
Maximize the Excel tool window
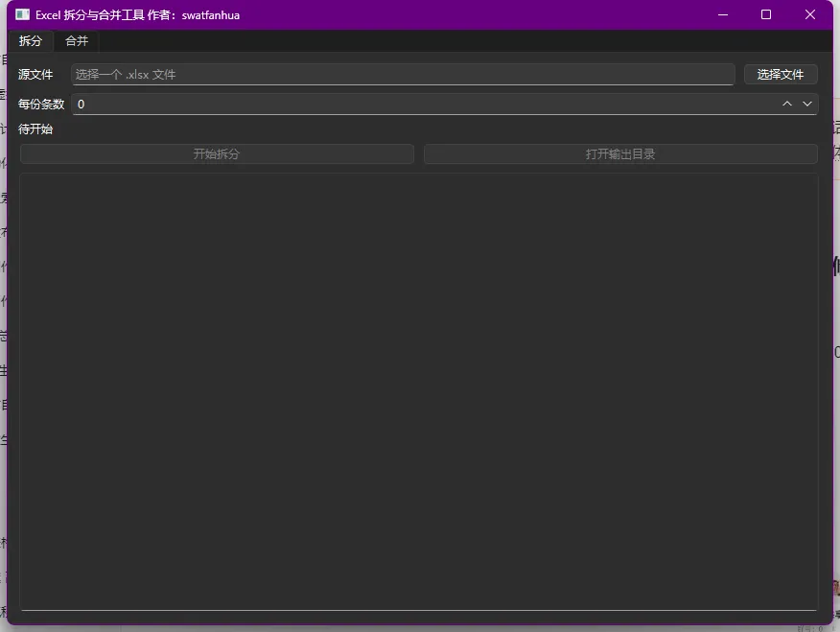[766, 15]
